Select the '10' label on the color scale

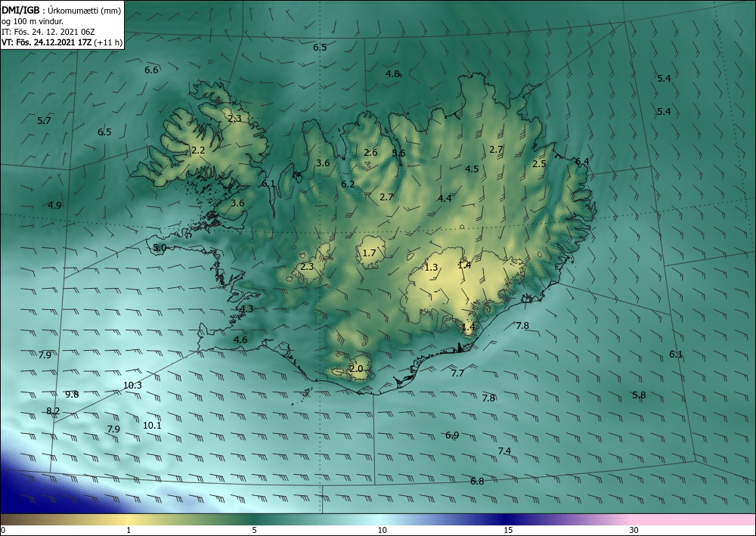click(x=382, y=530)
